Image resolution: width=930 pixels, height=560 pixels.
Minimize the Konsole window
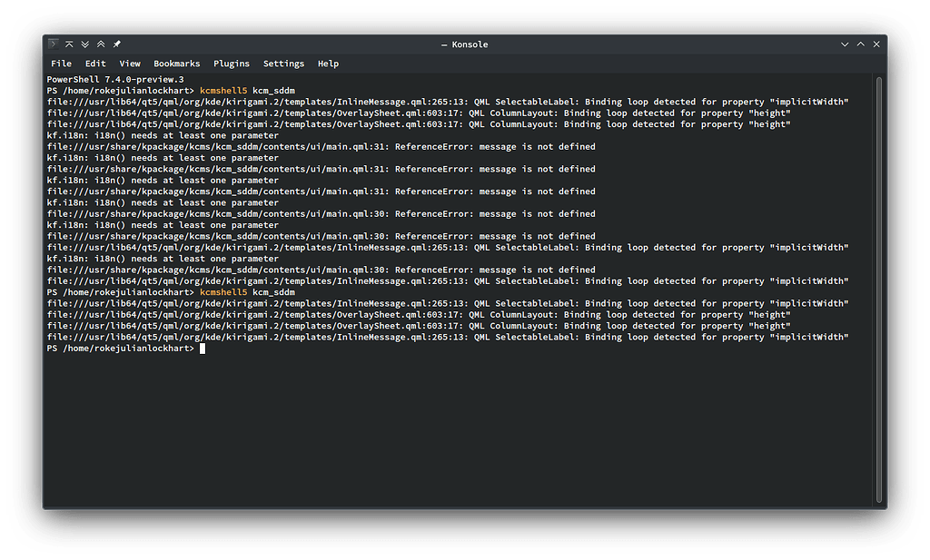point(846,44)
